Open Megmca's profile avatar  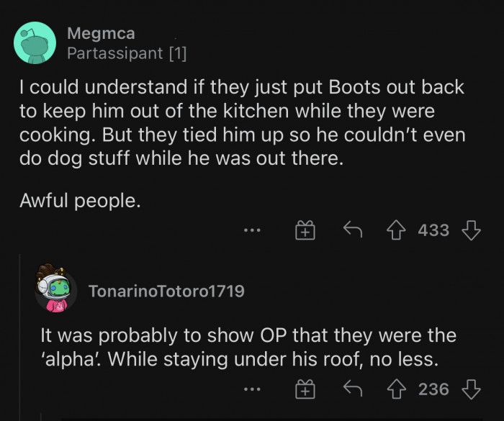coord(34,42)
